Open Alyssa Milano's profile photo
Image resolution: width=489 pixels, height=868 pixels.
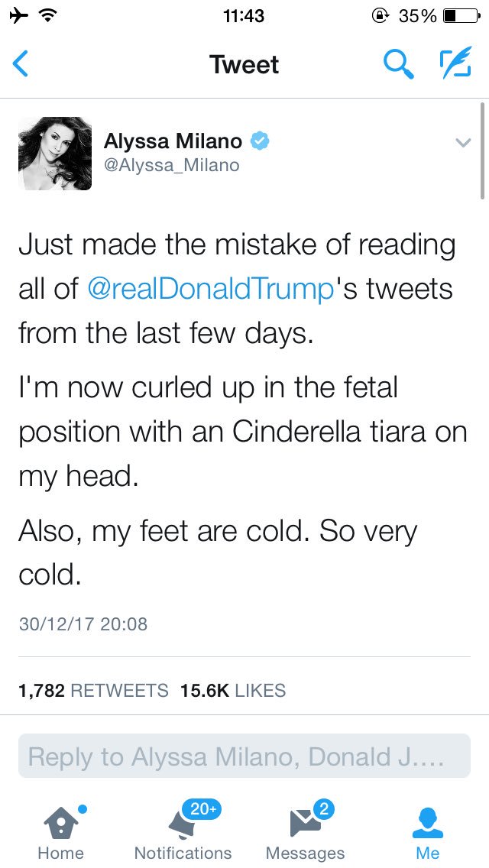point(55,154)
